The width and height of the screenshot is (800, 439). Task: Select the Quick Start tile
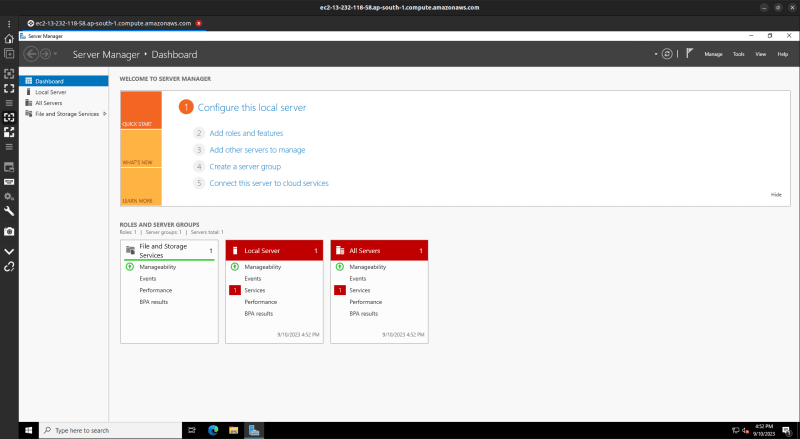(141, 110)
